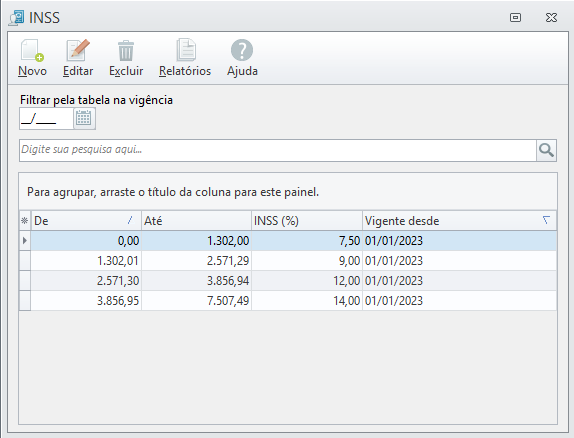Open the Relatórios documents icon
The height and width of the screenshot is (438, 574).
(x=186, y=50)
